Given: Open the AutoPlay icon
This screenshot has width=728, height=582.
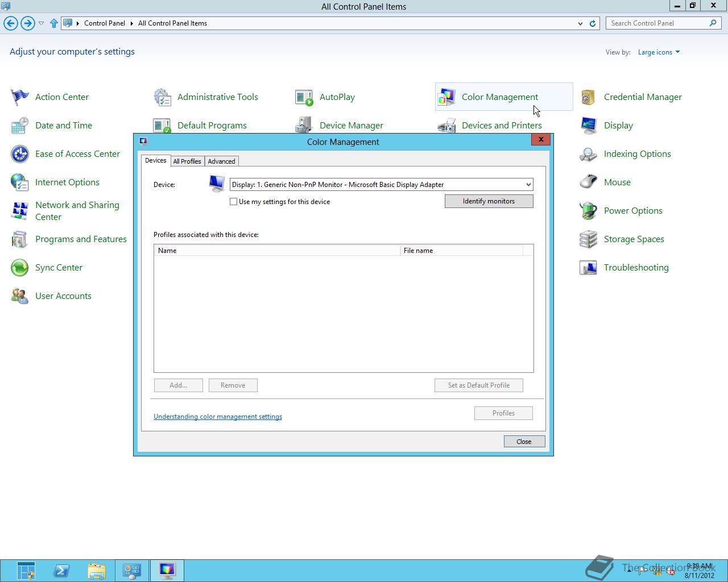Looking at the screenshot, I should 304,97.
